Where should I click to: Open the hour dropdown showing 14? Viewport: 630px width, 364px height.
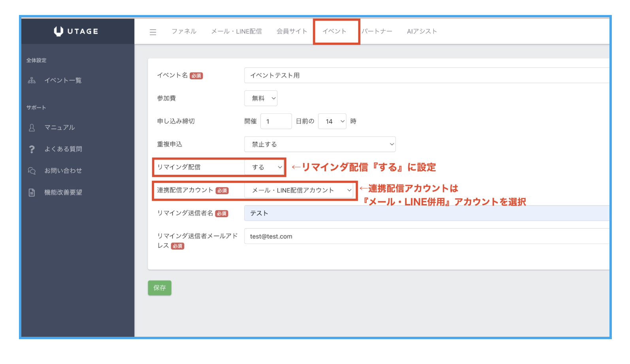click(x=332, y=121)
